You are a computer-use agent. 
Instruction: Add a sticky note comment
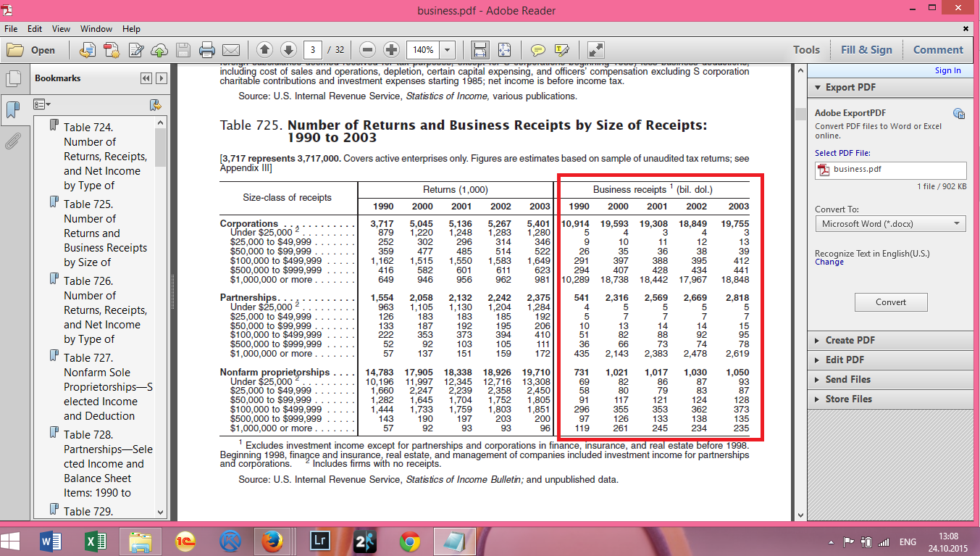point(537,50)
